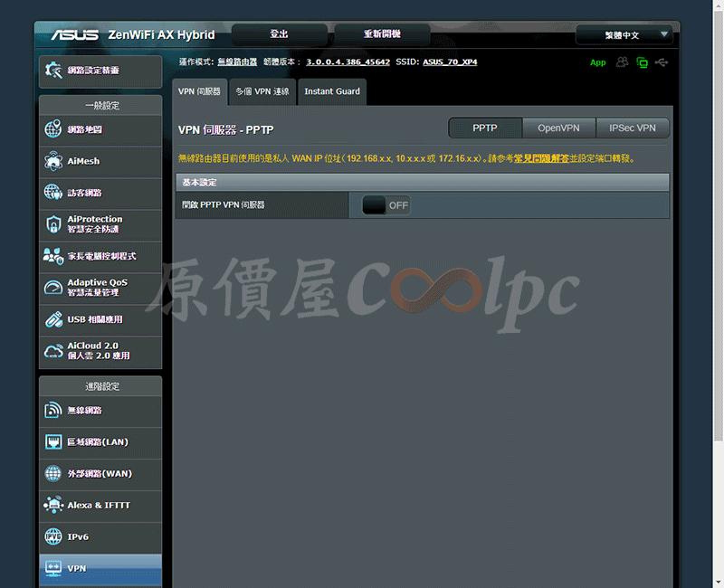Image resolution: width=724 pixels, height=588 pixels.
Task: Switch to VPN 伺服器 tab
Action: (x=199, y=91)
